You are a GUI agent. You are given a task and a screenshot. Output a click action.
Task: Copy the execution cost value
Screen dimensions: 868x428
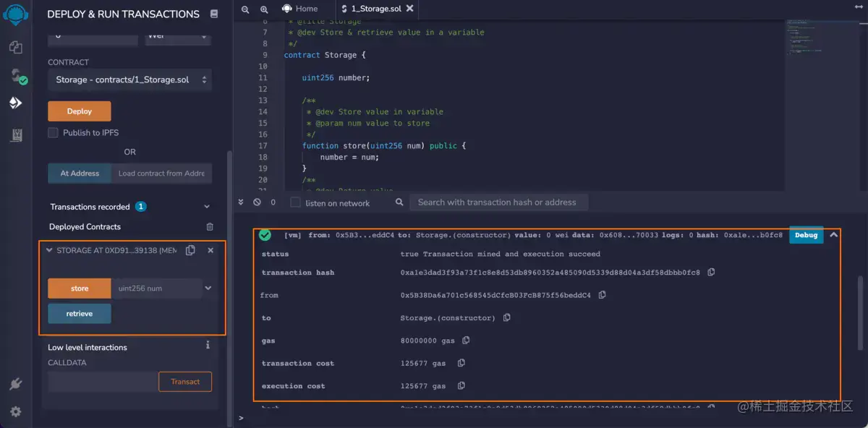[x=461, y=386]
